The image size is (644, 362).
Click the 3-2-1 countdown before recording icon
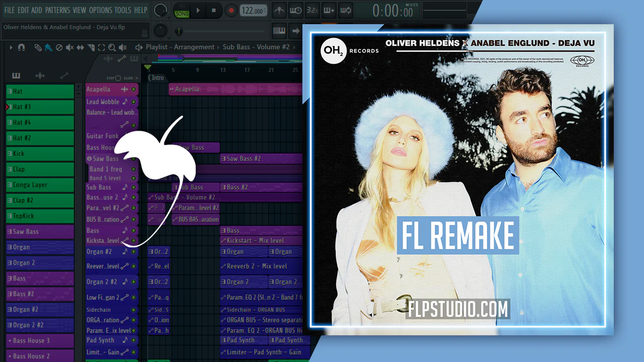(312, 10)
